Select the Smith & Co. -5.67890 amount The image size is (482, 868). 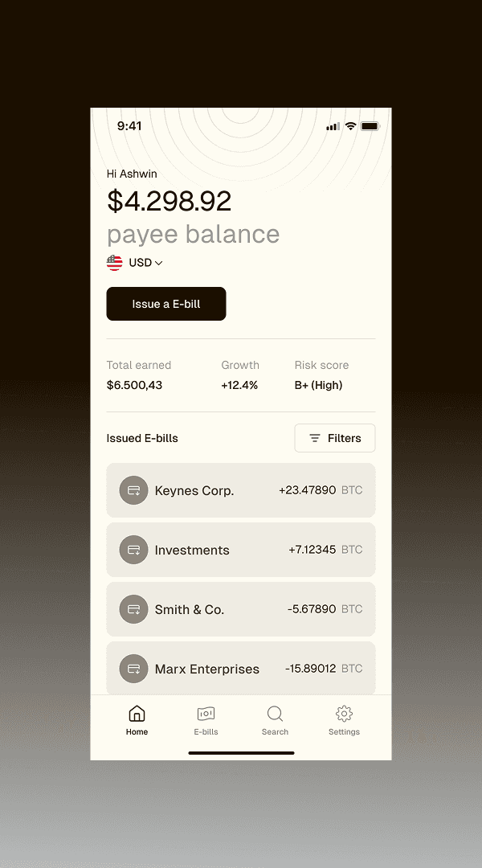[x=312, y=609]
